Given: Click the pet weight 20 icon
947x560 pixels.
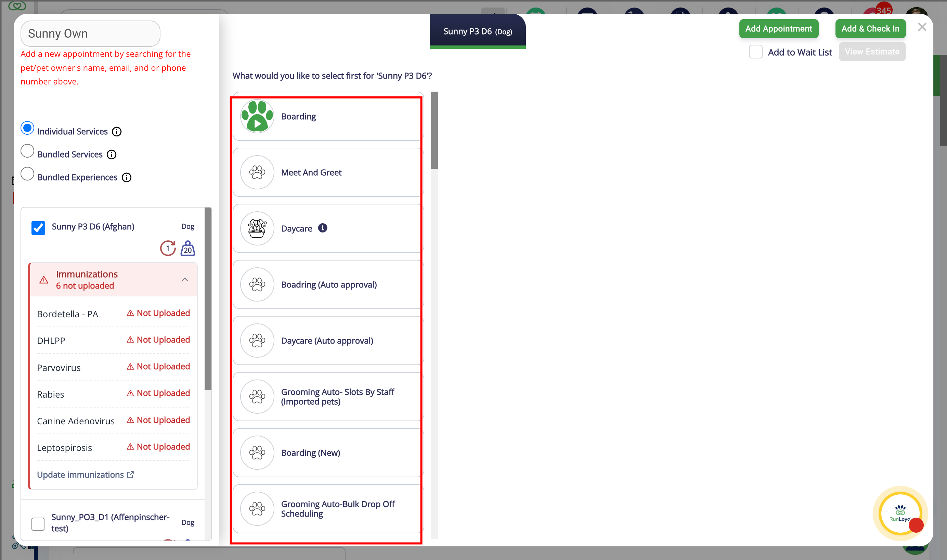Looking at the screenshot, I should 188,248.
